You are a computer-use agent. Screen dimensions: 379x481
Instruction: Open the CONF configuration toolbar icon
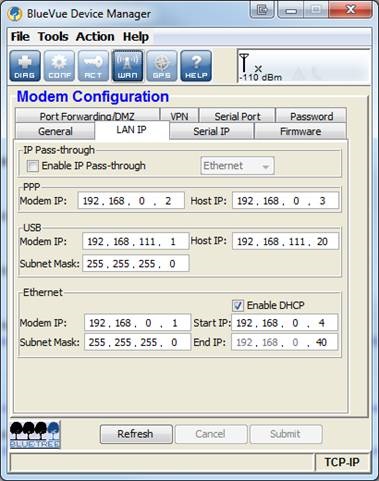[x=59, y=66]
